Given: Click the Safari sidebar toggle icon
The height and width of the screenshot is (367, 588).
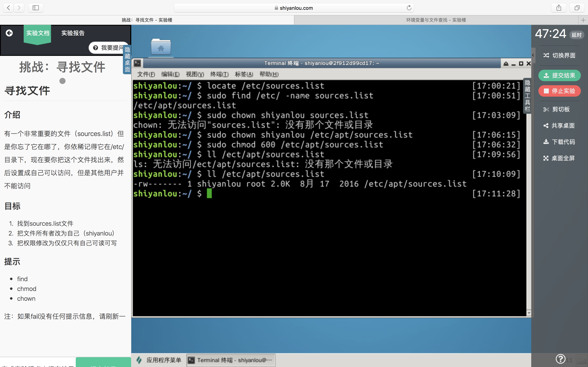Looking at the screenshot, I should [x=36, y=8].
